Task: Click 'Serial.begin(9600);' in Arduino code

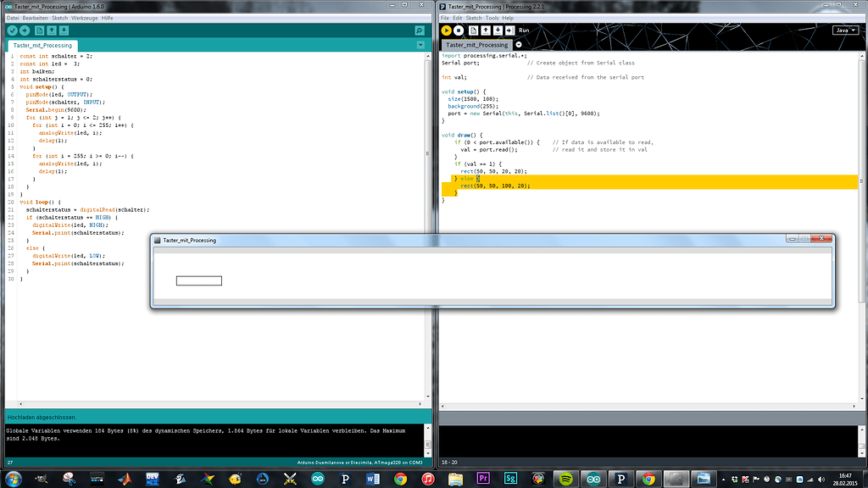Action: click(x=56, y=110)
